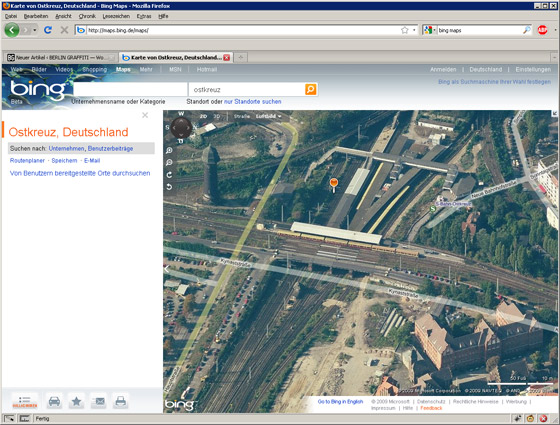Open the back history dropdown arrow
Screen dimensions: 560x425
click(x=35, y=30)
